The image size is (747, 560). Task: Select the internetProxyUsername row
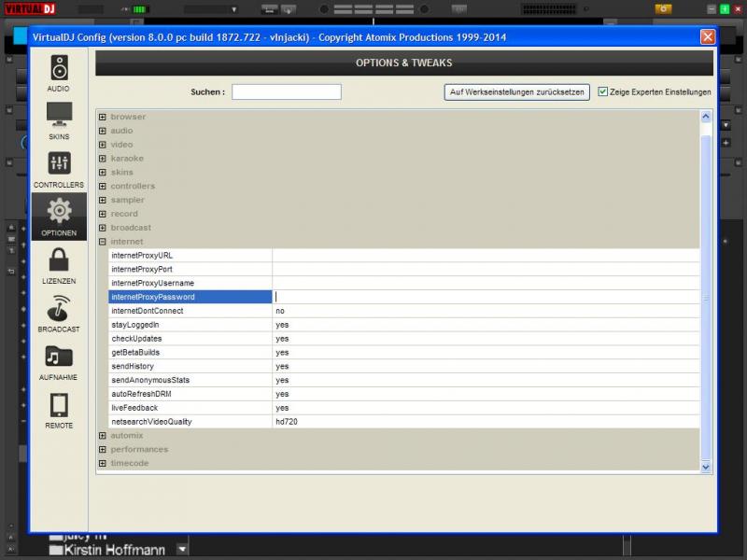point(404,283)
